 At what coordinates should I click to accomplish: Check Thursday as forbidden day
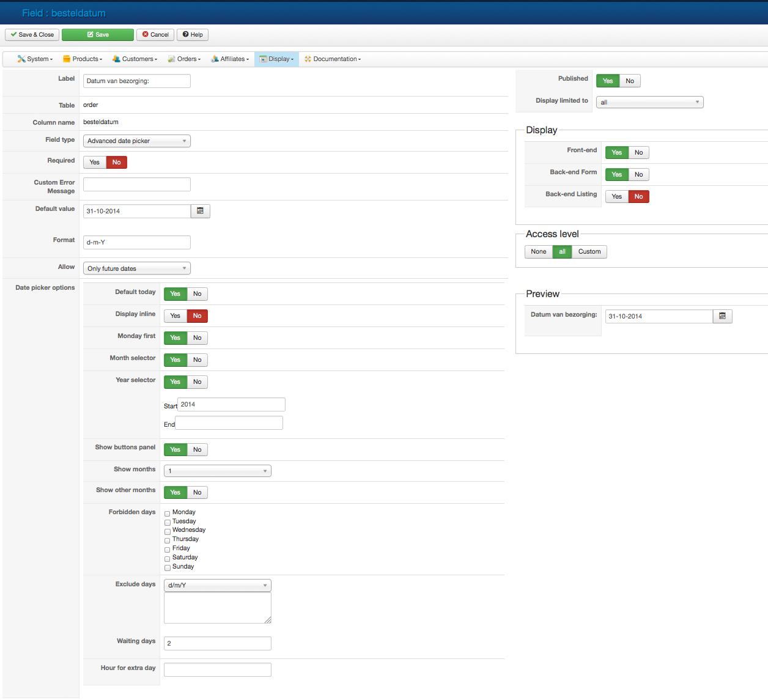click(x=168, y=540)
